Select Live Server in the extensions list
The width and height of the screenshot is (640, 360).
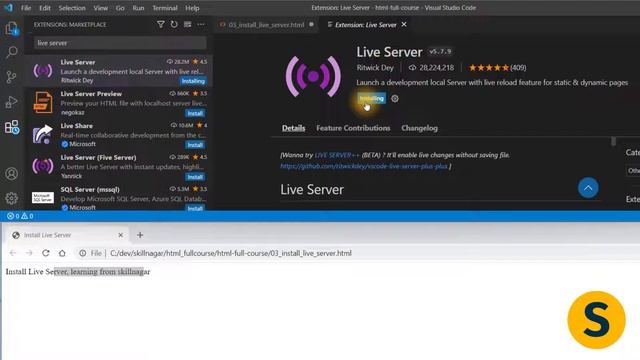click(x=118, y=71)
